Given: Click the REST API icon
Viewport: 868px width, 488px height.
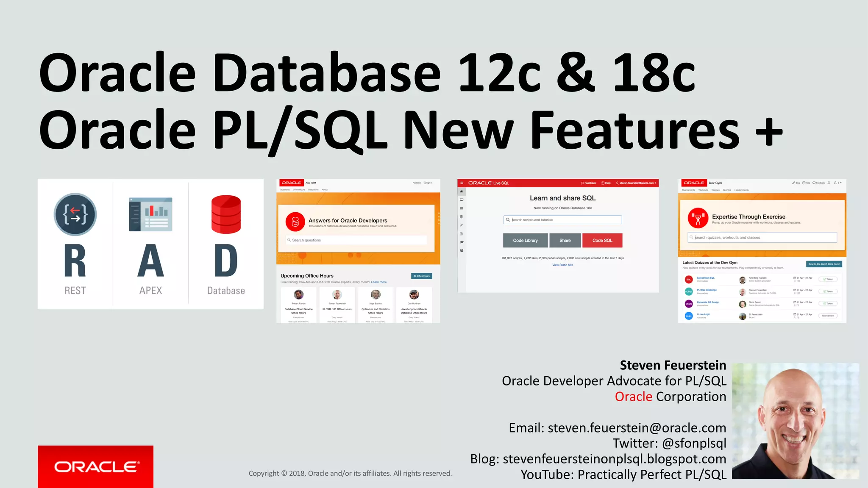Looking at the screenshot, I should [75, 214].
